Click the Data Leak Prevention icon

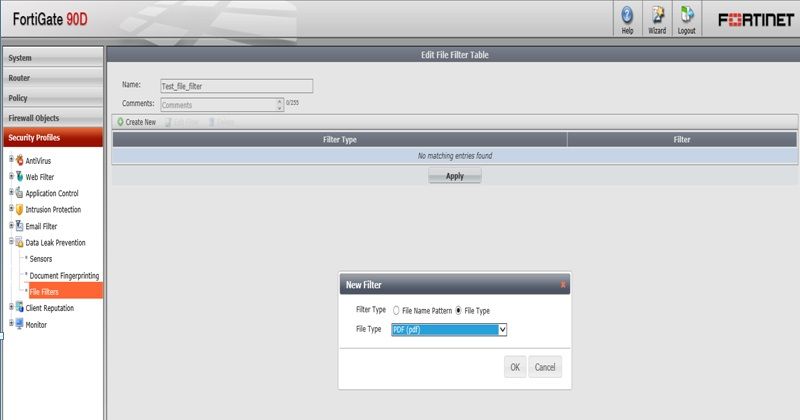tap(19, 242)
